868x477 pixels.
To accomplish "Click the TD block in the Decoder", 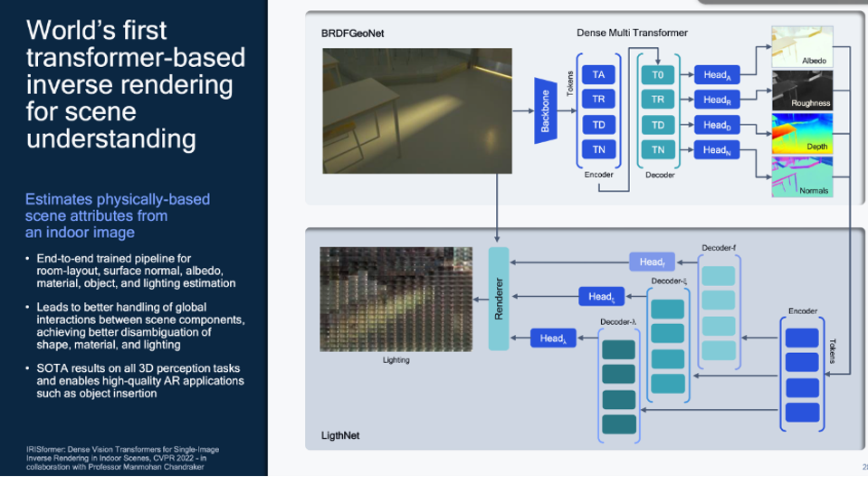I will pos(658,125).
